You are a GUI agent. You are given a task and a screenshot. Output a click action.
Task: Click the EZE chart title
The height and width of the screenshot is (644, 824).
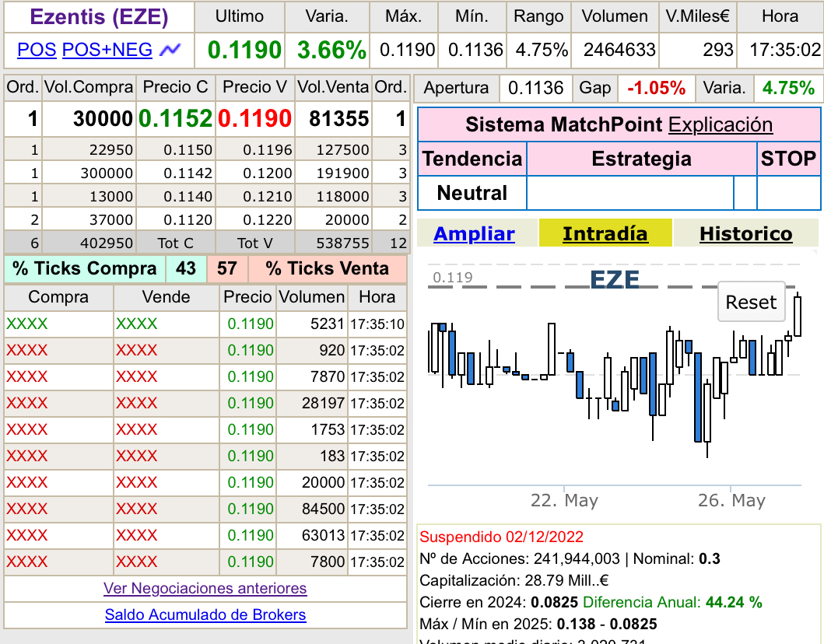(x=615, y=279)
